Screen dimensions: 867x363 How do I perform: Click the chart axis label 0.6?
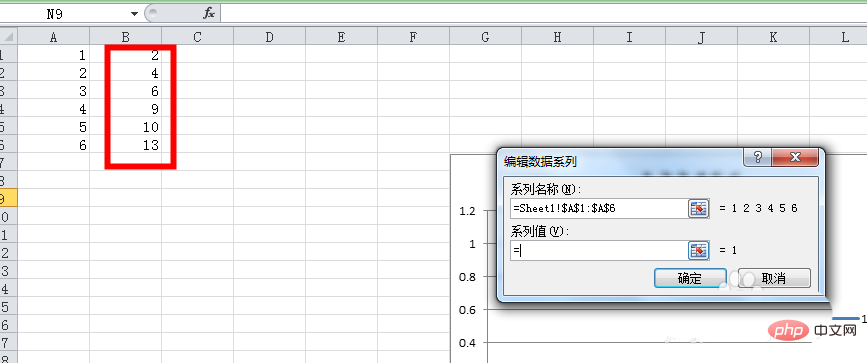(467, 310)
